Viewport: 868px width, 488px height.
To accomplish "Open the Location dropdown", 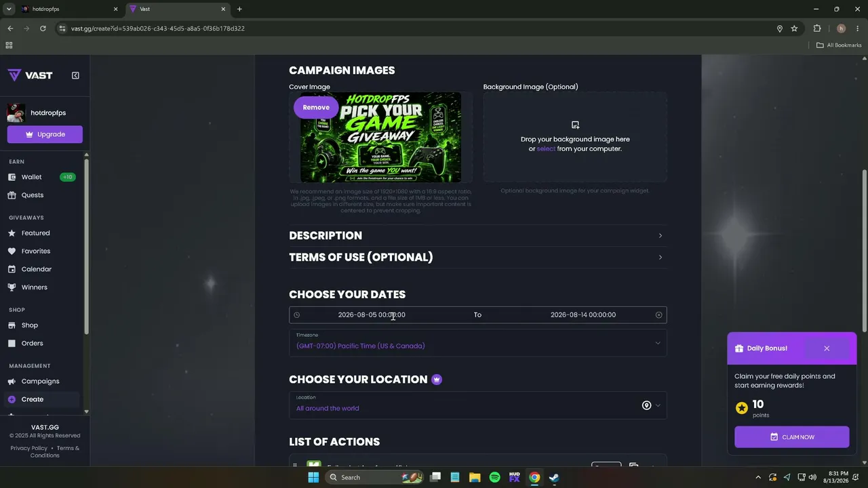I will 477,405.
